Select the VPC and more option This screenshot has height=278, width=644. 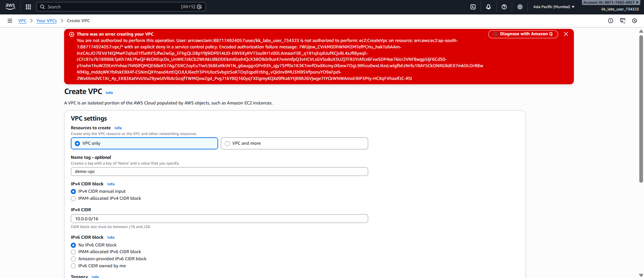tap(294, 143)
